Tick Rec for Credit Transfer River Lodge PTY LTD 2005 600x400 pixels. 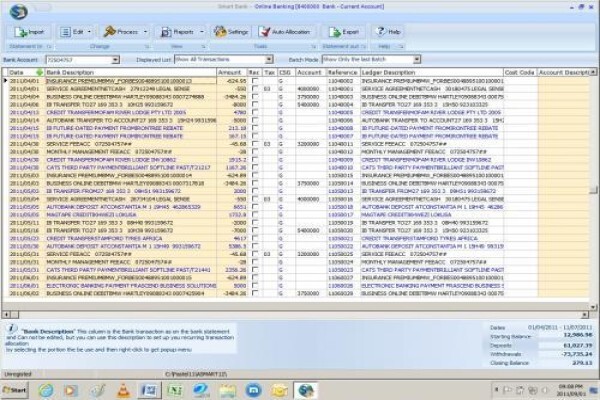pos(255,112)
